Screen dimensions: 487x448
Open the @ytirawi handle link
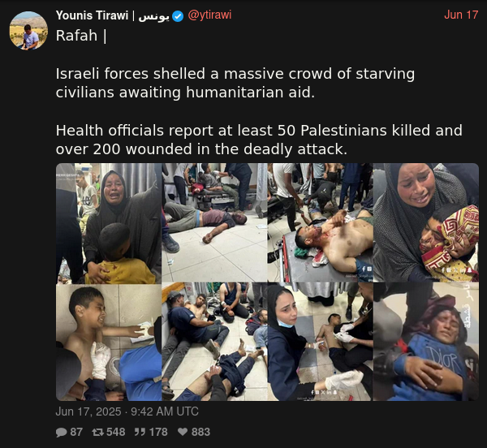coord(209,15)
